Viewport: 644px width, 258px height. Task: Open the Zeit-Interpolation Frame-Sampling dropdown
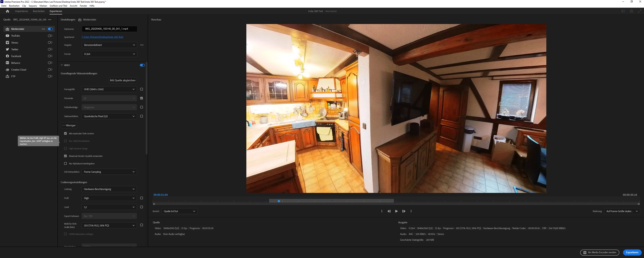point(109,172)
